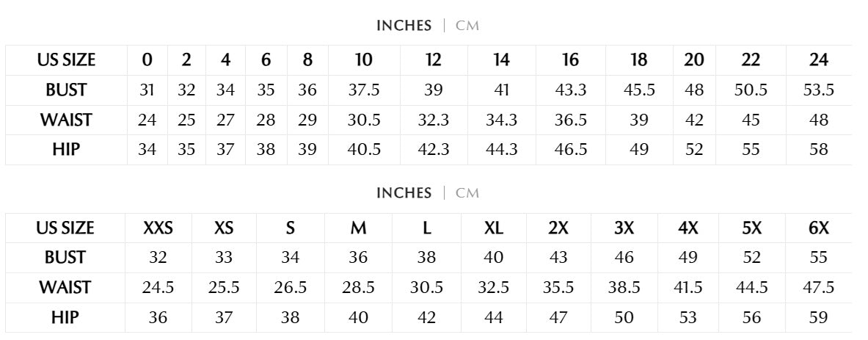
Task: Select waist value 24.5 for size XXS
Action: (x=158, y=287)
